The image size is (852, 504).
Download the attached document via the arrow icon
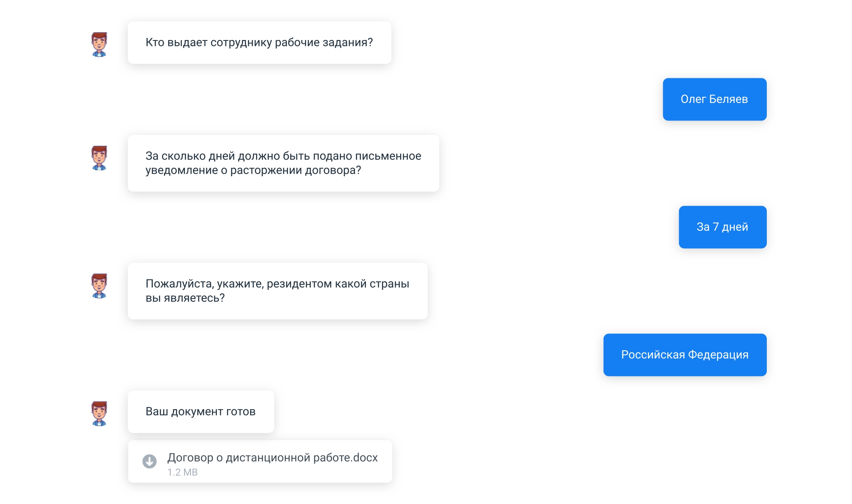150,461
